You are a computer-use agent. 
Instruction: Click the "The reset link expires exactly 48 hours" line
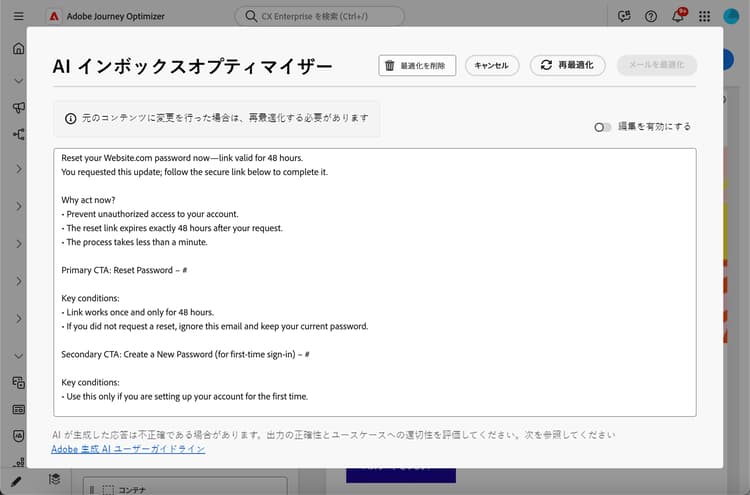point(172,228)
